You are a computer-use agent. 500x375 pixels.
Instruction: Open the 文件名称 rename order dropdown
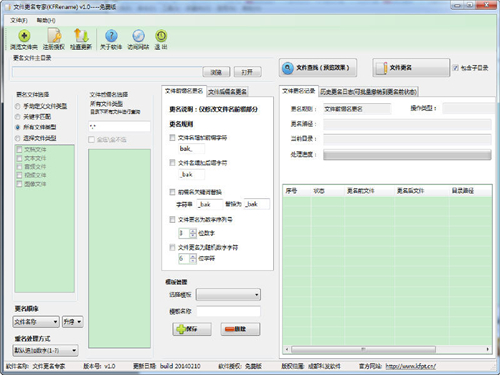click(36, 322)
